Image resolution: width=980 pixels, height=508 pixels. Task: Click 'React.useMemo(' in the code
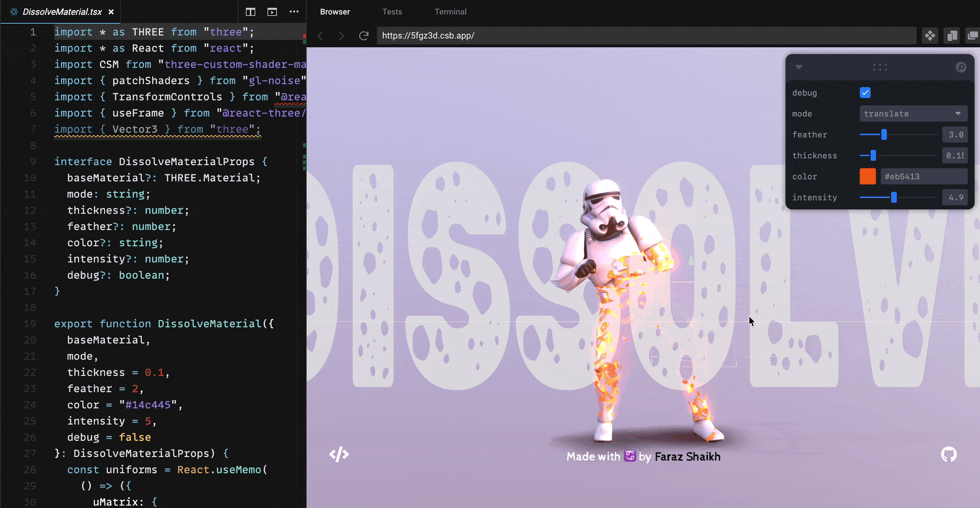222,470
